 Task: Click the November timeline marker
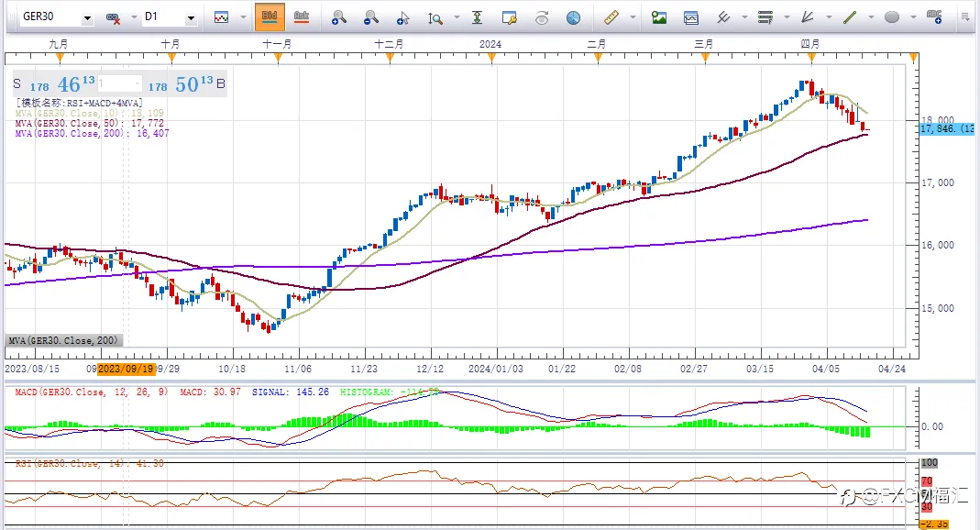[x=278, y=58]
